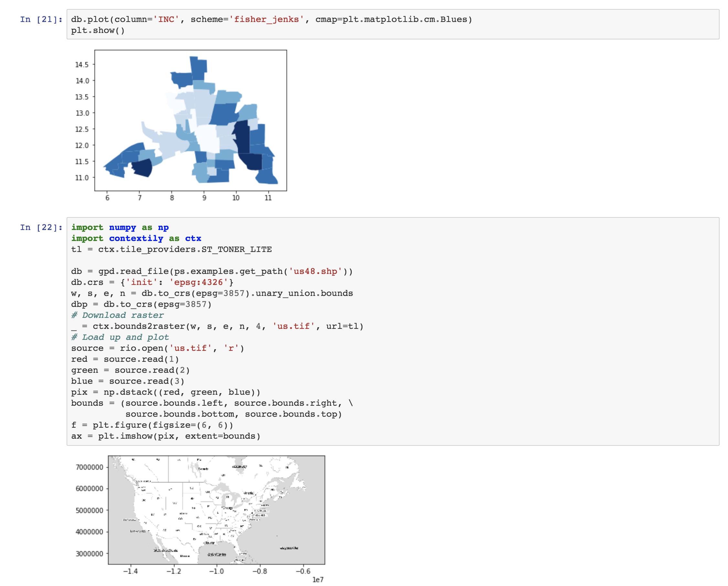This screenshot has height=586, width=728.
Task: Click the grayscale US basemap output image
Action: [216, 510]
